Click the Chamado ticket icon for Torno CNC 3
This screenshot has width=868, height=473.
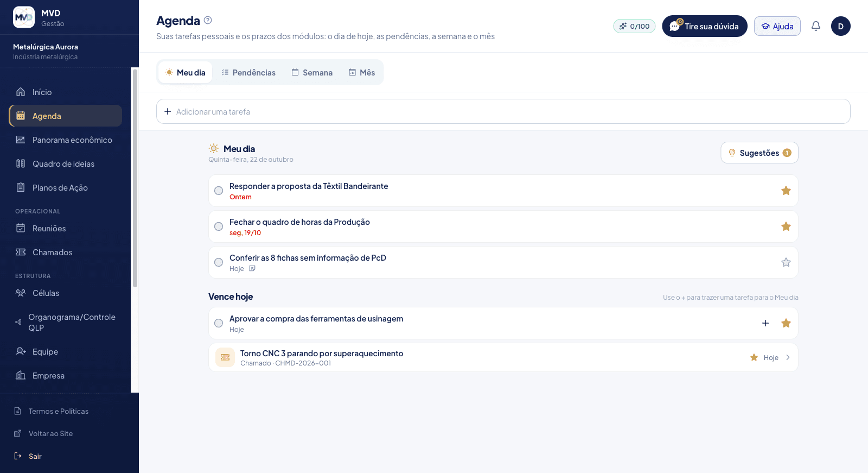tap(225, 357)
